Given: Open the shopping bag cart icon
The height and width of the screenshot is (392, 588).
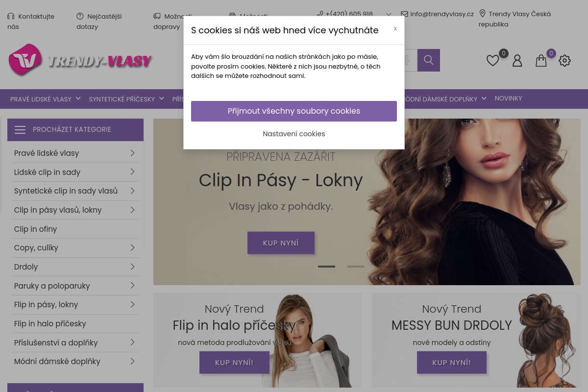Looking at the screenshot, I should pyautogui.click(x=541, y=61).
